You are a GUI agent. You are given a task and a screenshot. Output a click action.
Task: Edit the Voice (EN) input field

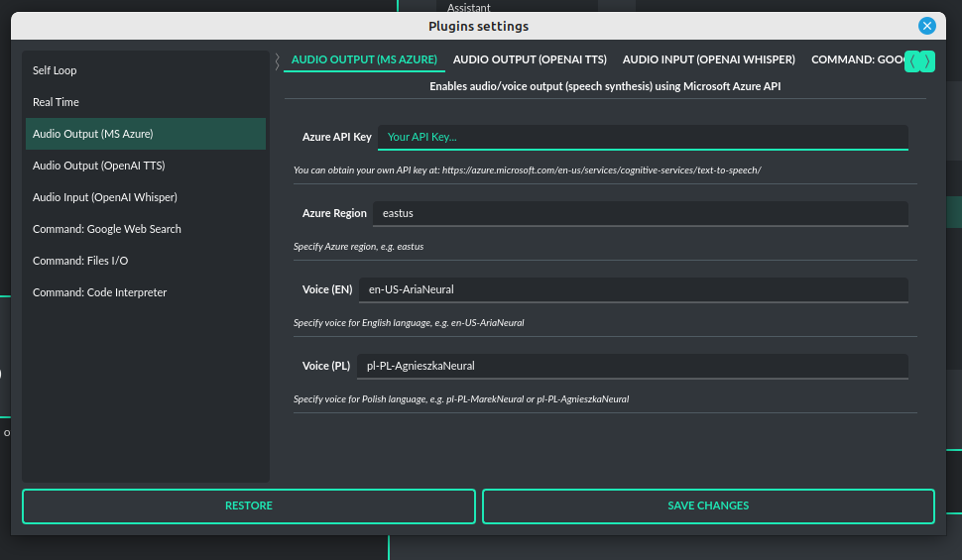coord(632,289)
